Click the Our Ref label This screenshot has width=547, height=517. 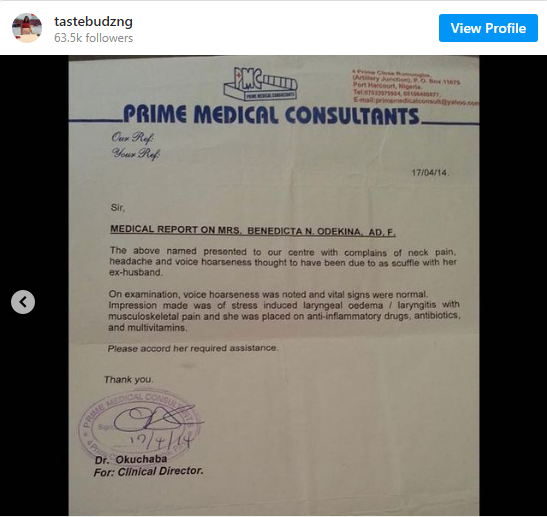(x=132, y=137)
